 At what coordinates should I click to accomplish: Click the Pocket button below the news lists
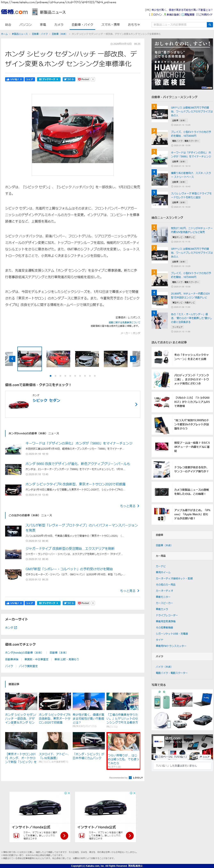[x=84, y=603]
